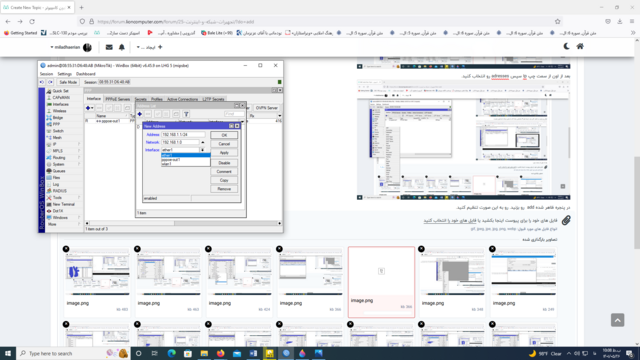Open Firefox downloads icon
Screen dimensions: 640x360
pyautogui.click(x=620, y=22)
